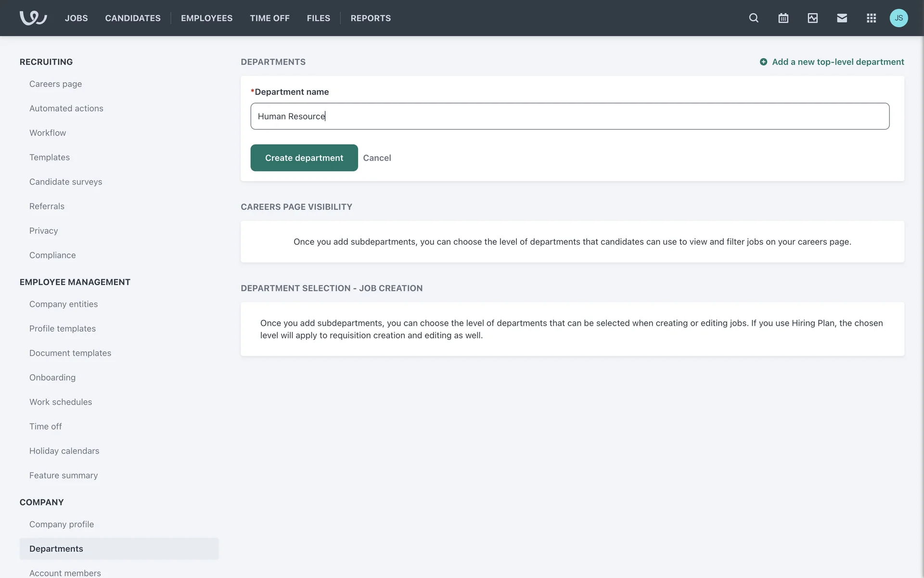This screenshot has height=578, width=924.
Task: Click the green plus icon beside Add department
Action: pyautogui.click(x=763, y=62)
